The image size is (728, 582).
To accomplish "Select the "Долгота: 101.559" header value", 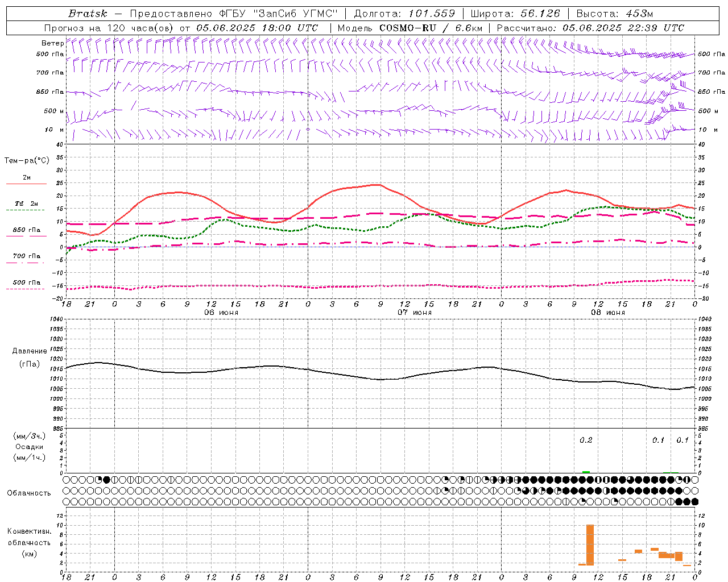I will click(405, 14).
